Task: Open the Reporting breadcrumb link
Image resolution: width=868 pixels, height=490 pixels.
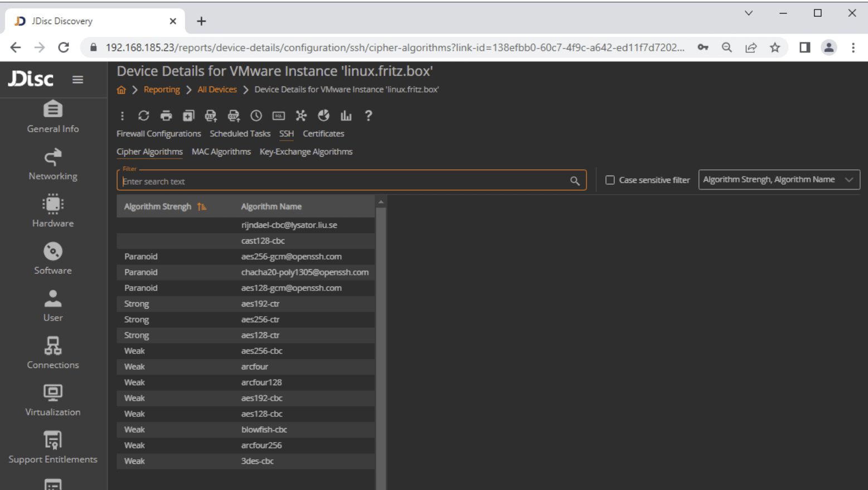Action: click(162, 89)
